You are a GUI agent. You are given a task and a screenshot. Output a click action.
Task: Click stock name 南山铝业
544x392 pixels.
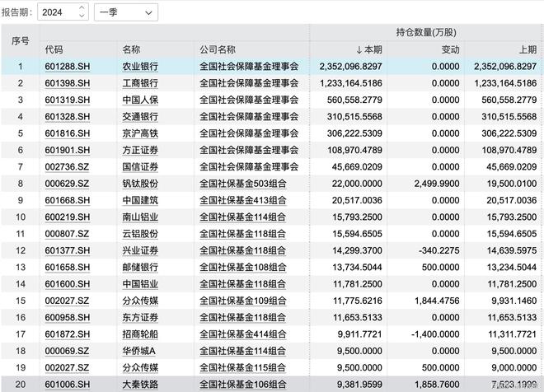tap(140, 217)
